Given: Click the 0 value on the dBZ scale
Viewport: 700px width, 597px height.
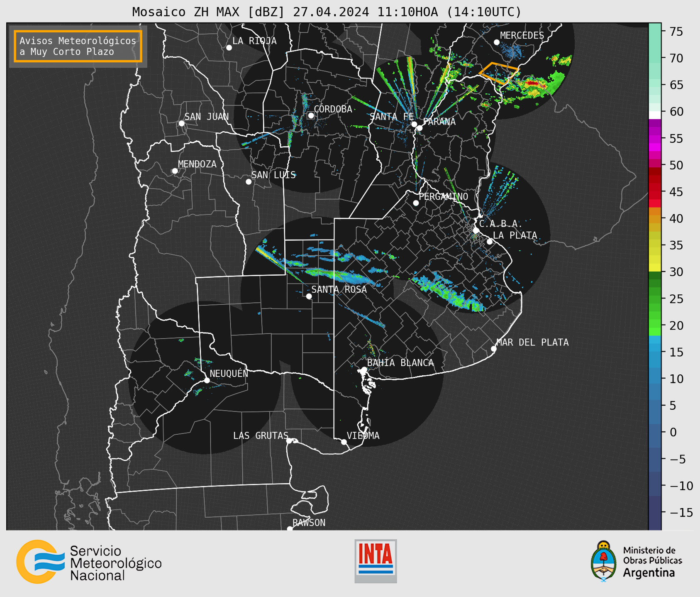Looking at the screenshot, I should click(x=673, y=432).
